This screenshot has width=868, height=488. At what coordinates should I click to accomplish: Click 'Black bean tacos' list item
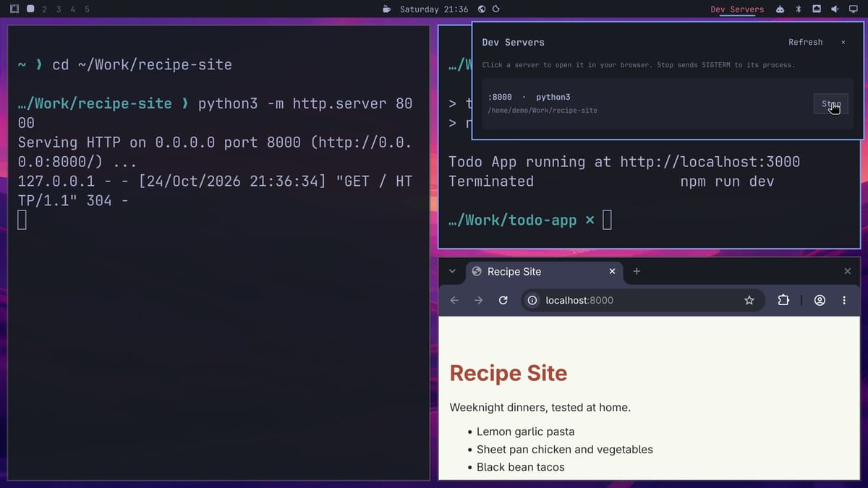(x=521, y=467)
